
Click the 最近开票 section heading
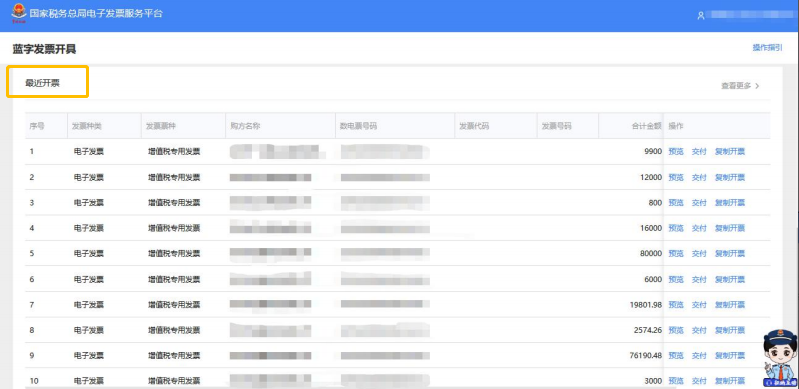pyautogui.click(x=42, y=83)
